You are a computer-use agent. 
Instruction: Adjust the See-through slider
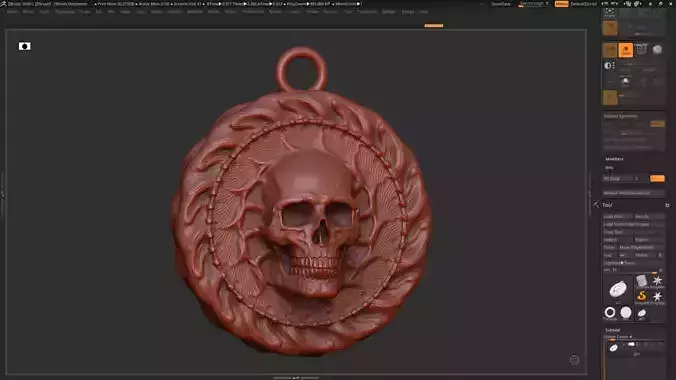pyautogui.click(x=534, y=4)
